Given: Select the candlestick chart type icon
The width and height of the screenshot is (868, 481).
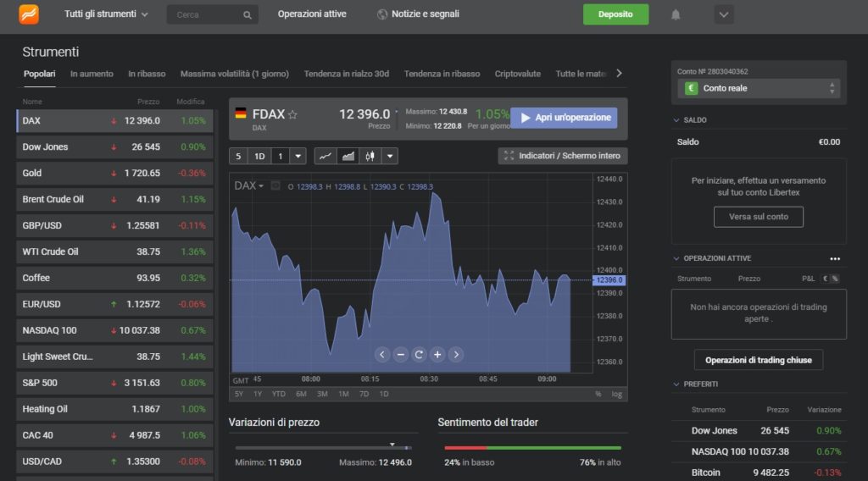Looking at the screenshot, I should tap(370, 156).
